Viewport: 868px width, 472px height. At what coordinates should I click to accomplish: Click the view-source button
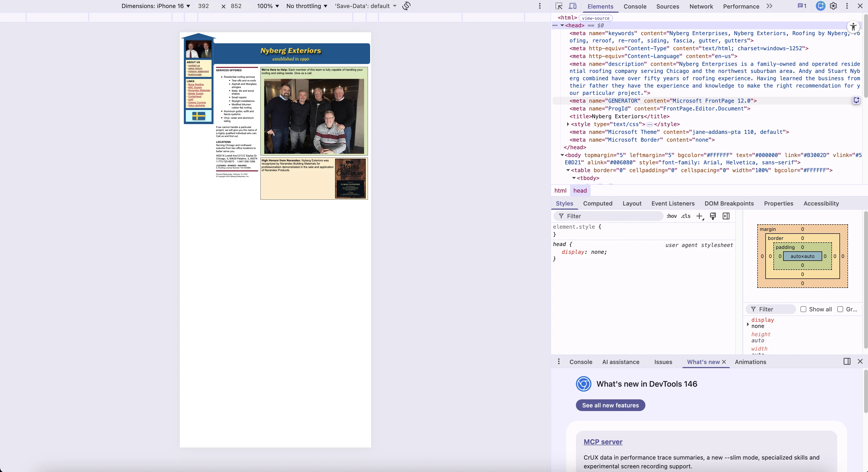(x=595, y=18)
